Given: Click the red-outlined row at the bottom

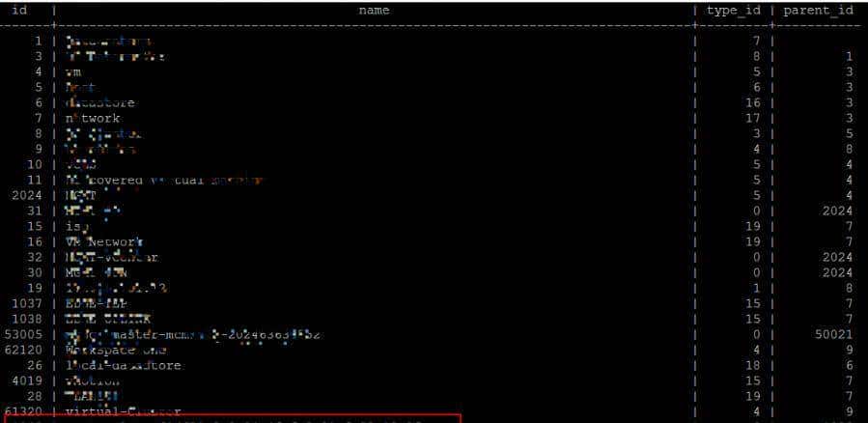Looking at the screenshot, I should [x=232, y=419].
